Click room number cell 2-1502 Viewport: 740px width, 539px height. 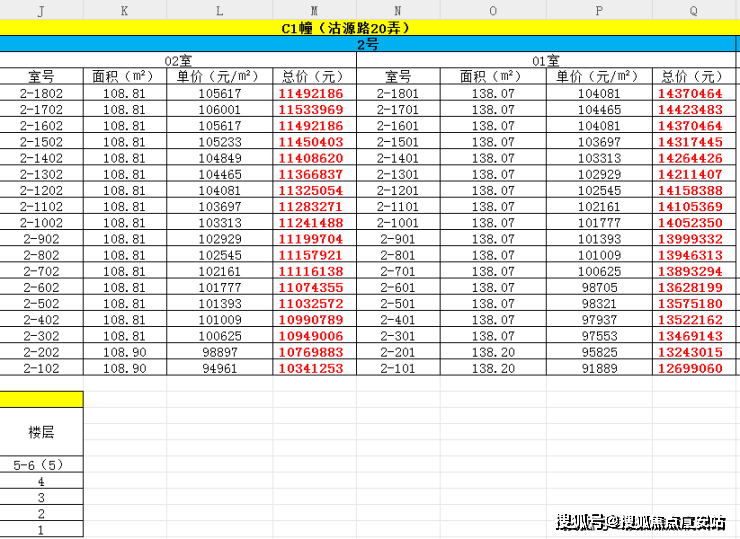(x=42, y=142)
